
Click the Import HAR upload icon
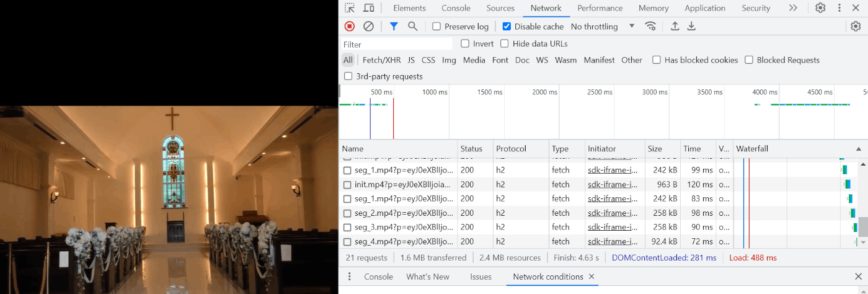[675, 26]
